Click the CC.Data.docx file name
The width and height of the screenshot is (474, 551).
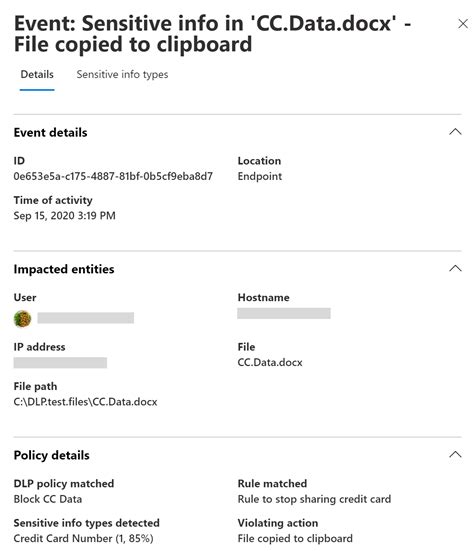click(x=270, y=362)
